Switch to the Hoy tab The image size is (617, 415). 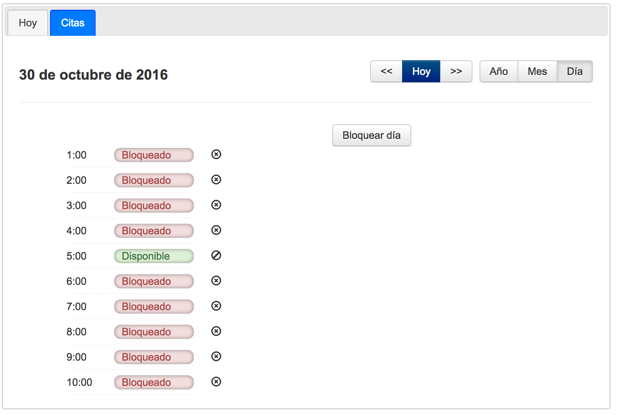coord(28,23)
